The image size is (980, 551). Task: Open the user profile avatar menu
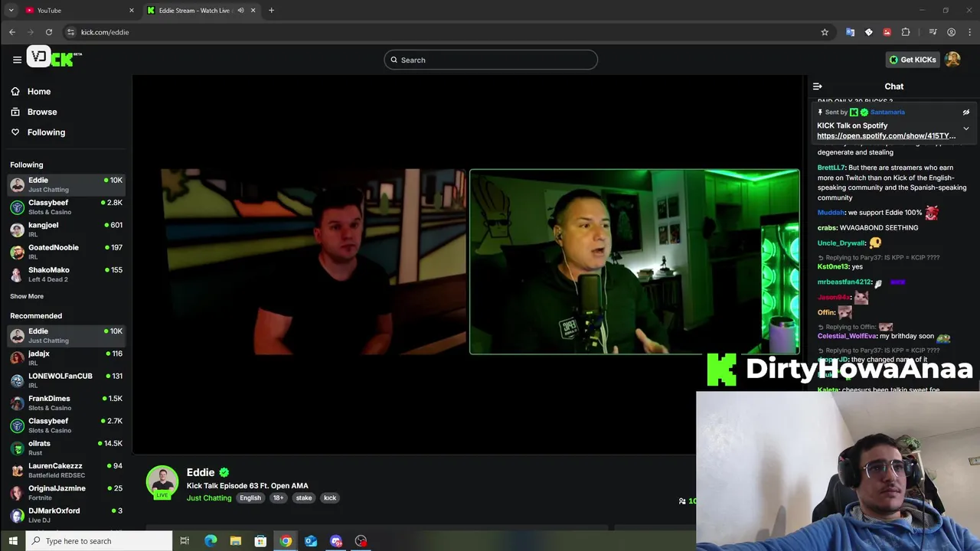[x=952, y=60]
